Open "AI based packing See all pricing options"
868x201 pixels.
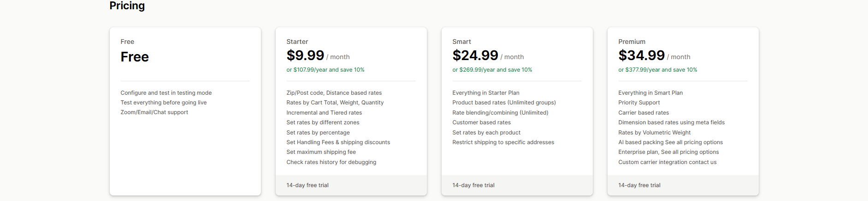pos(671,142)
